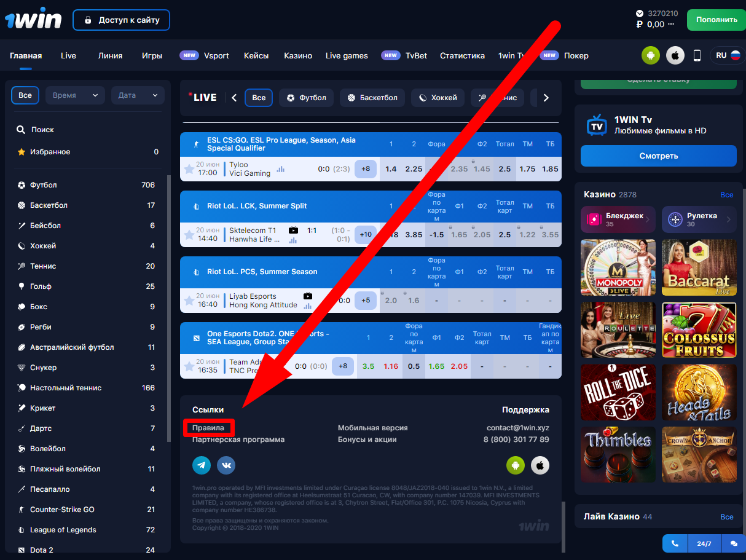
Task: Open the Colossus Fruits game thumbnail
Action: click(x=699, y=330)
